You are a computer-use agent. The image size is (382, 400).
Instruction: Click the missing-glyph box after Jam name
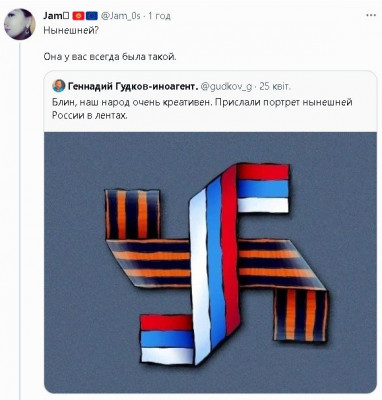pyautogui.click(x=66, y=16)
